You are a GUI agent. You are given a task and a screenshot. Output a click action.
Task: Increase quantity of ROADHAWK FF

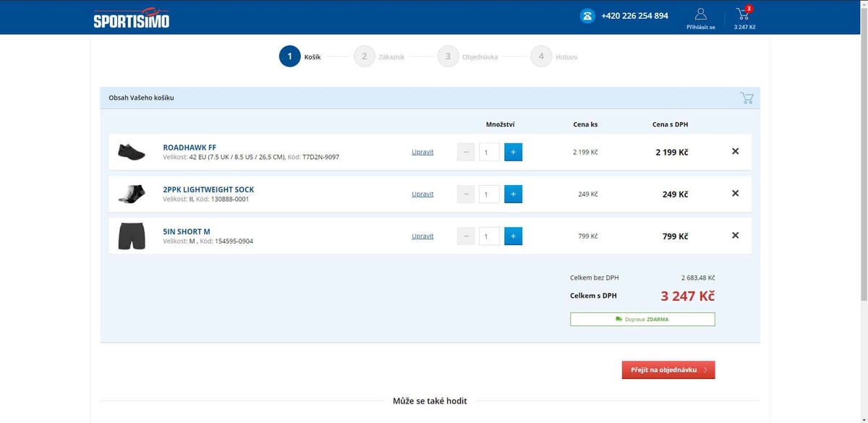513,152
